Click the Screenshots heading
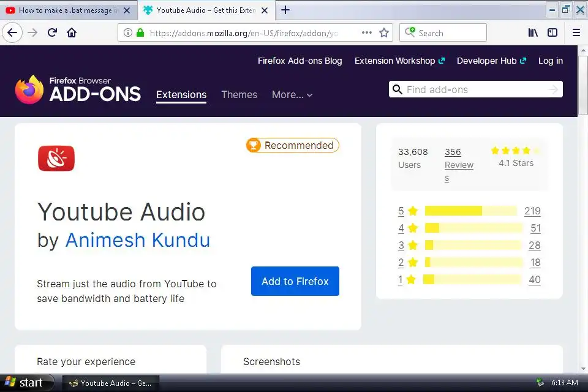The height and width of the screenshot is (392, 588). [x=271, y=361]
